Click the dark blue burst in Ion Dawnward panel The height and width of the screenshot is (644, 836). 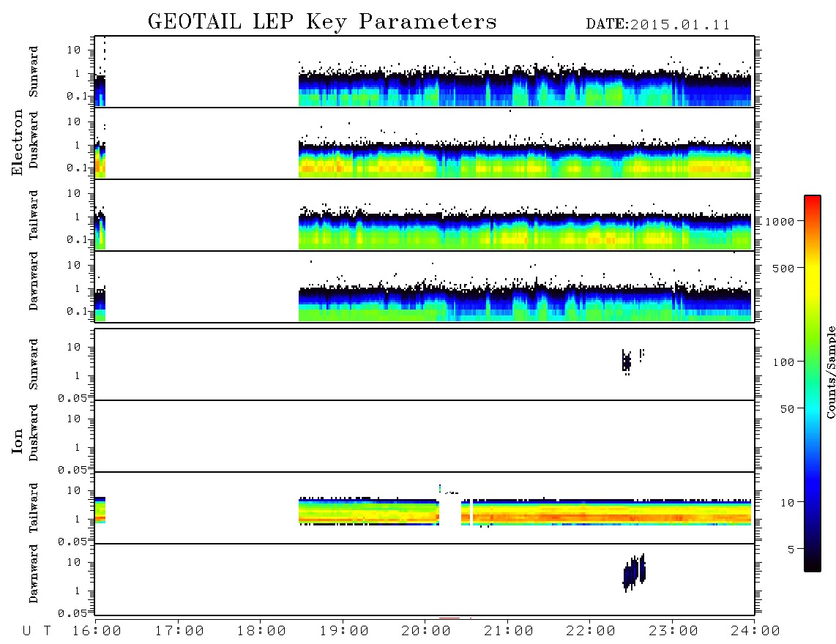(634, 572)
